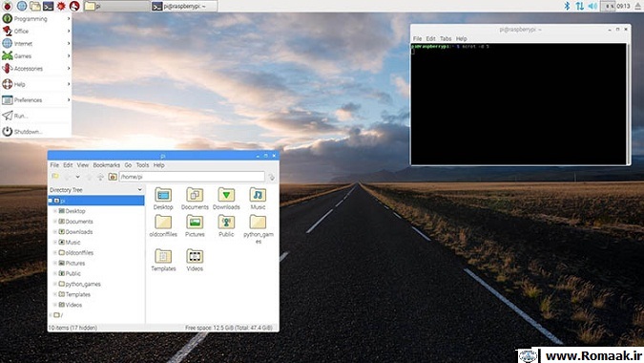Click the clock showing 09:13
The height and width of the screenshot is (363, 644).
[623, 6]
